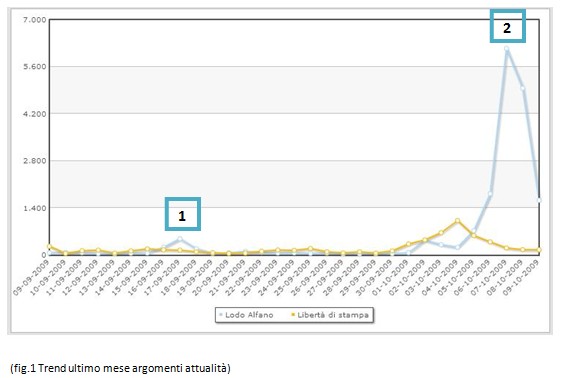Click the 22-09-2009 date label
This screenshot has width=565, height=378.
pos(244,278)
